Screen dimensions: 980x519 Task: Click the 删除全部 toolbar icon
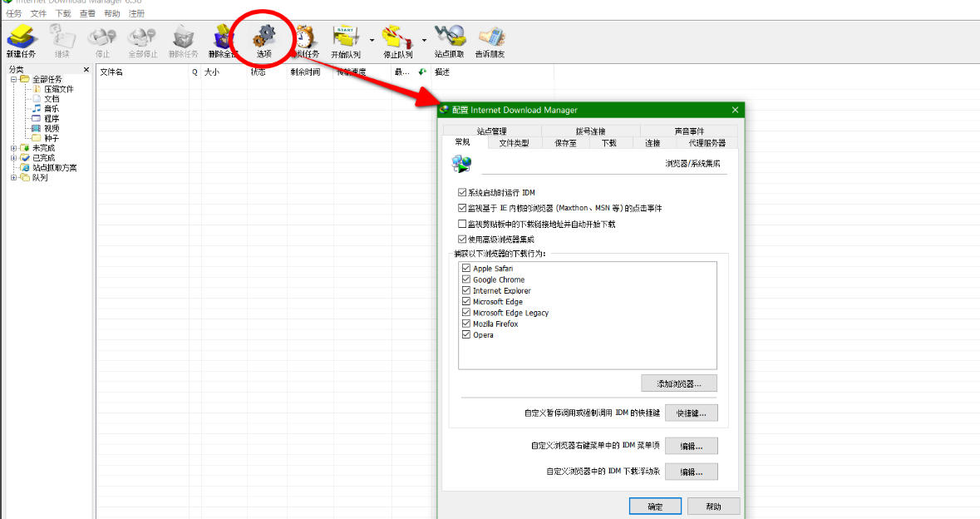pyautogui.click(x=223, y=42)
